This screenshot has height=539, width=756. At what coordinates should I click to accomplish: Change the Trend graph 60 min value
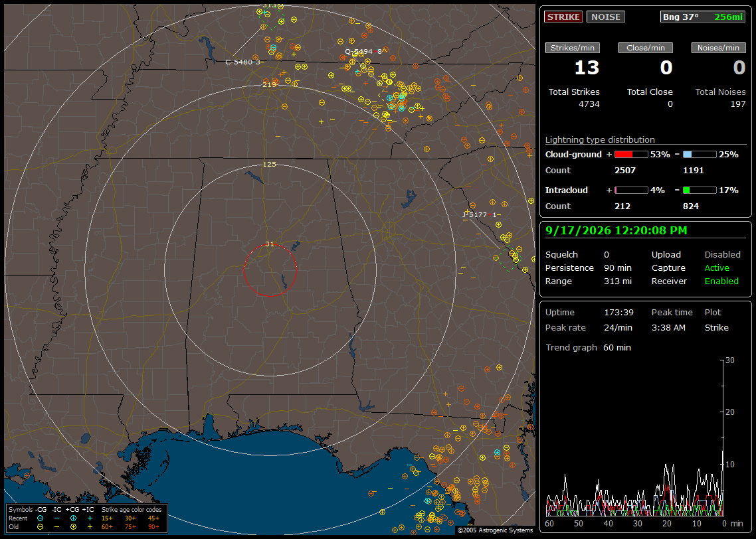[x=616, y=347]
